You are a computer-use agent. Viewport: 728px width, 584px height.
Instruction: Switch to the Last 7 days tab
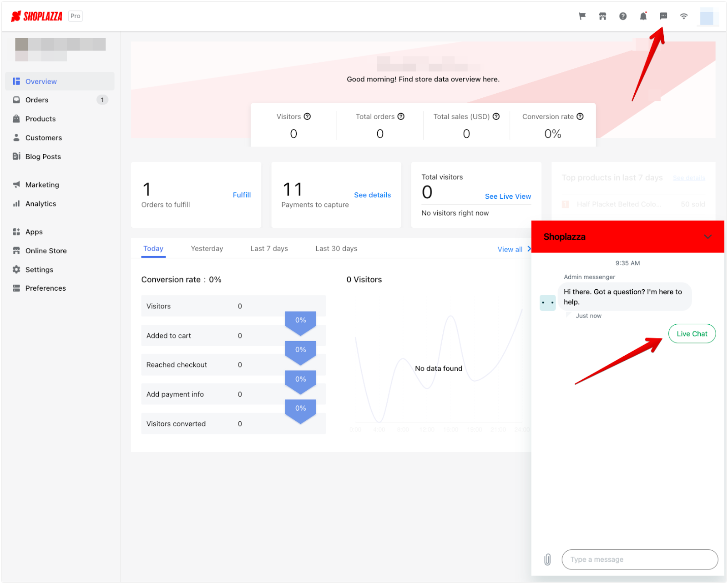[x=269, y=249]
